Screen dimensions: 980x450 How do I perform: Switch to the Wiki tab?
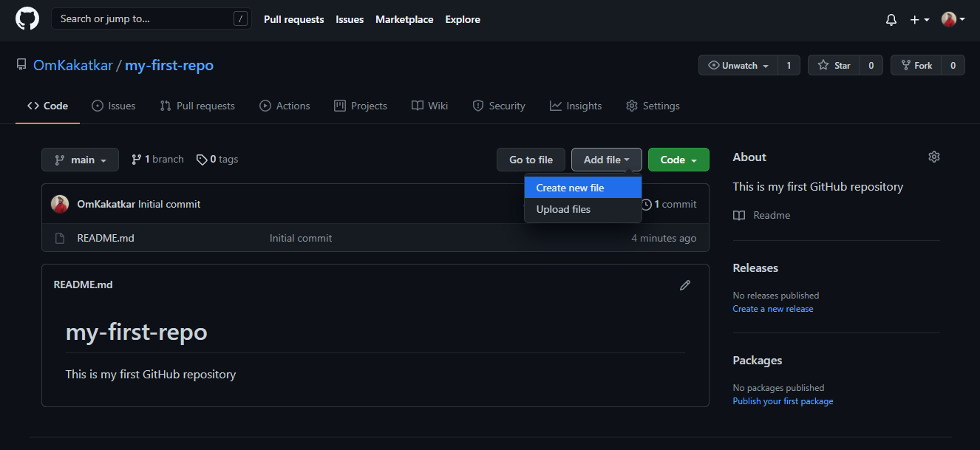point(429,106)
